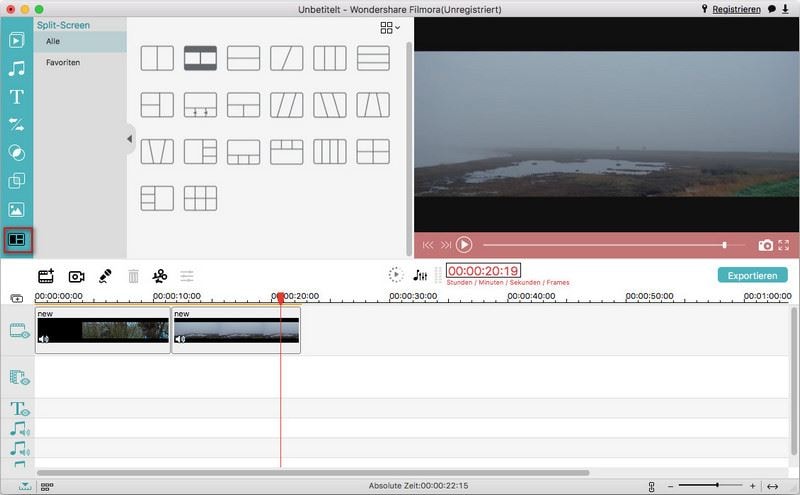The width and height of the screenshot is (800, 495).
Task: Choose the four equal quadrants layout
Action: tap(373, 152)
